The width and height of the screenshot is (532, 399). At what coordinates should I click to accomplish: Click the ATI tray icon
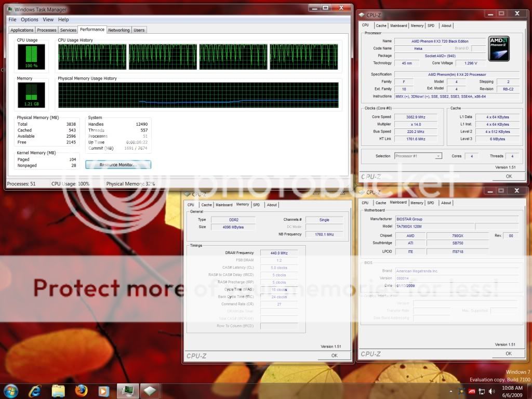click(x=472, y=391)
